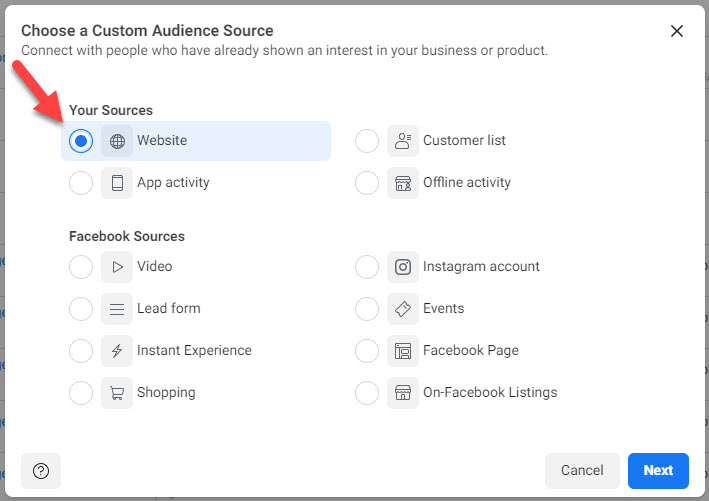
Task: Click the Offline activity store icon
Action: [x=403, y=183]
